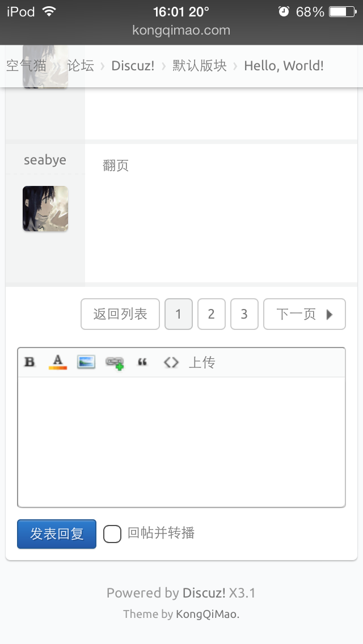Add a hyperlink with the link icon
363x644 pixels.
[x=115, y=363]
